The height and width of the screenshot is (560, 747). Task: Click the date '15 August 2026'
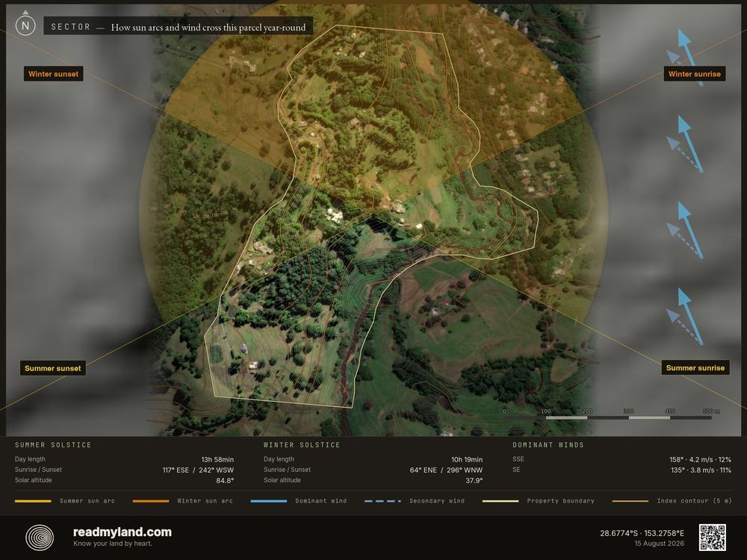659,544
